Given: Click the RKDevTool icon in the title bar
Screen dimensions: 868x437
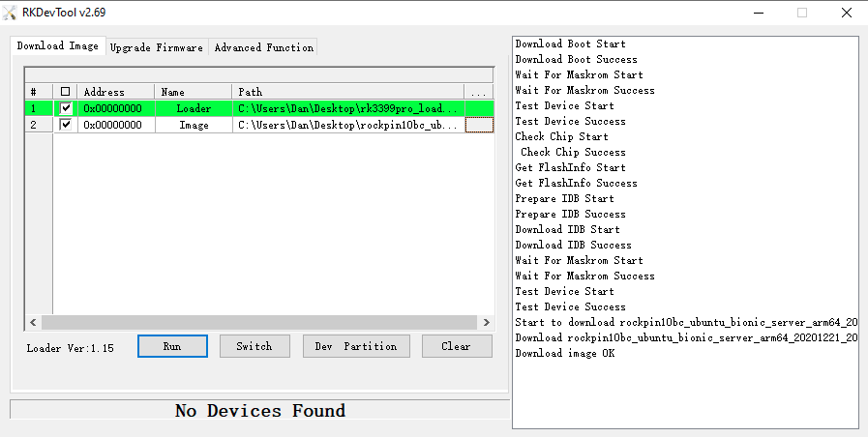Looking at the screenshot, I should [12, 13].
